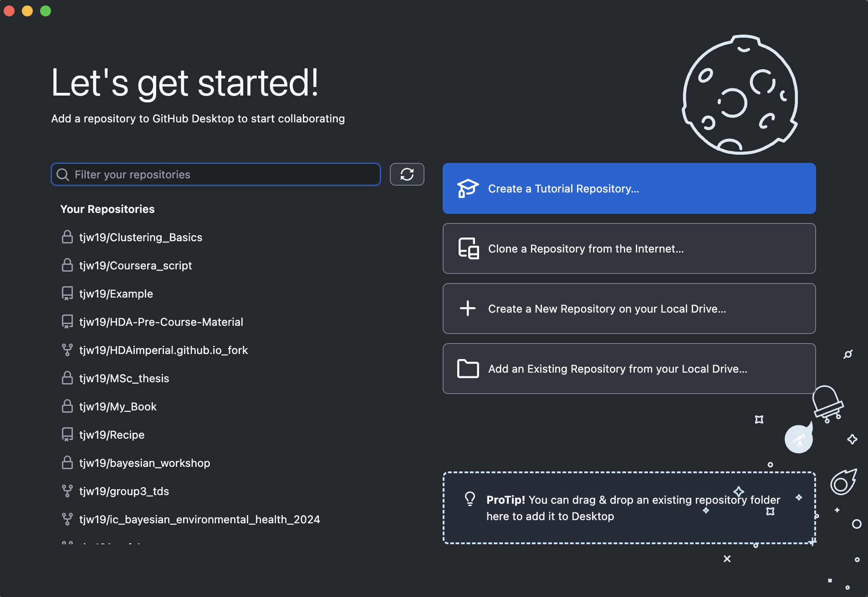Select tjw19/My_Book repository
Viewport: 868px width, 597px height.
238,406
